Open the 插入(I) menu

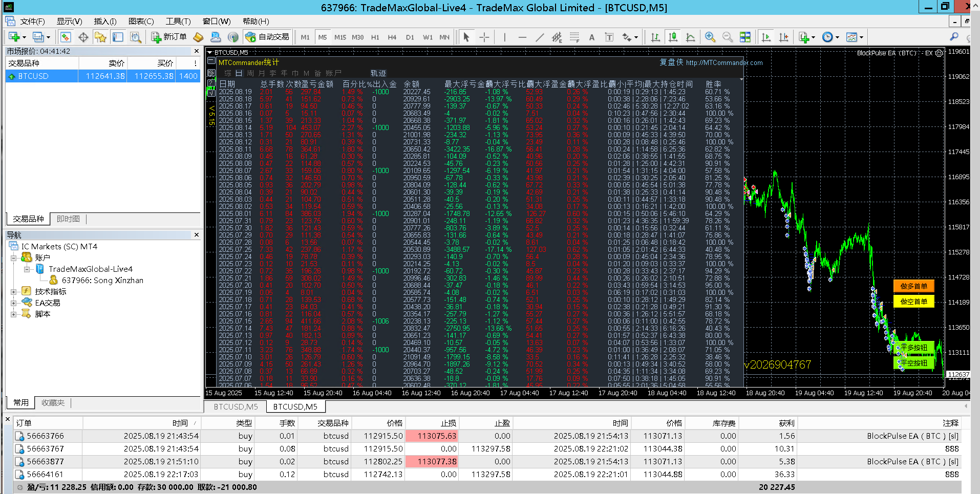pos(105,22)
